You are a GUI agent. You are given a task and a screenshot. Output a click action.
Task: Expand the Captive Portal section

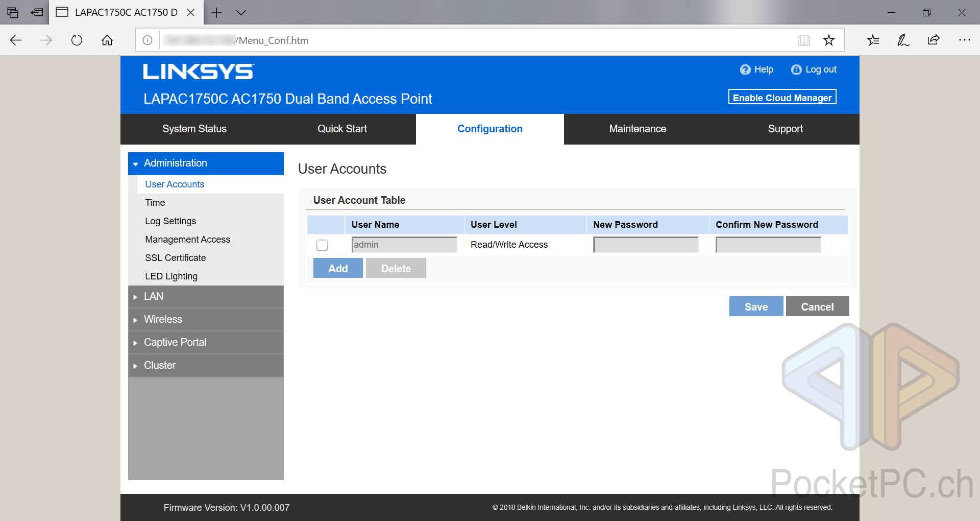click(x=206, y=343)
